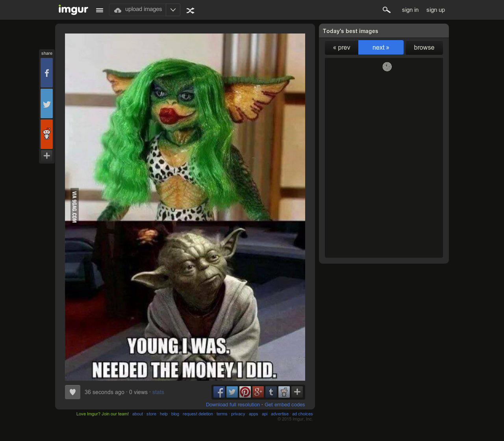
Task: Open search with the magnifier icon
Action: coord(386,10)
